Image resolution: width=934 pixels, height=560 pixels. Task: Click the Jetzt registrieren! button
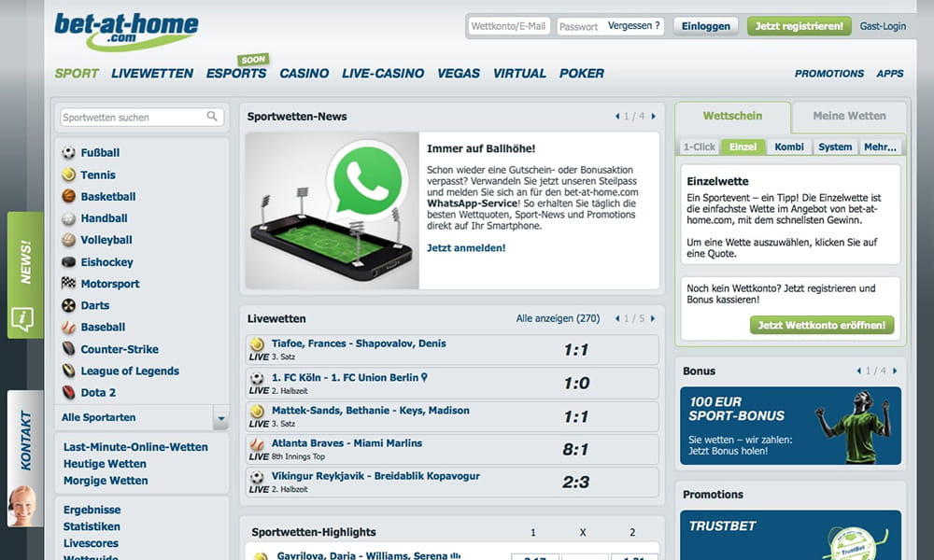coord(800,26)
